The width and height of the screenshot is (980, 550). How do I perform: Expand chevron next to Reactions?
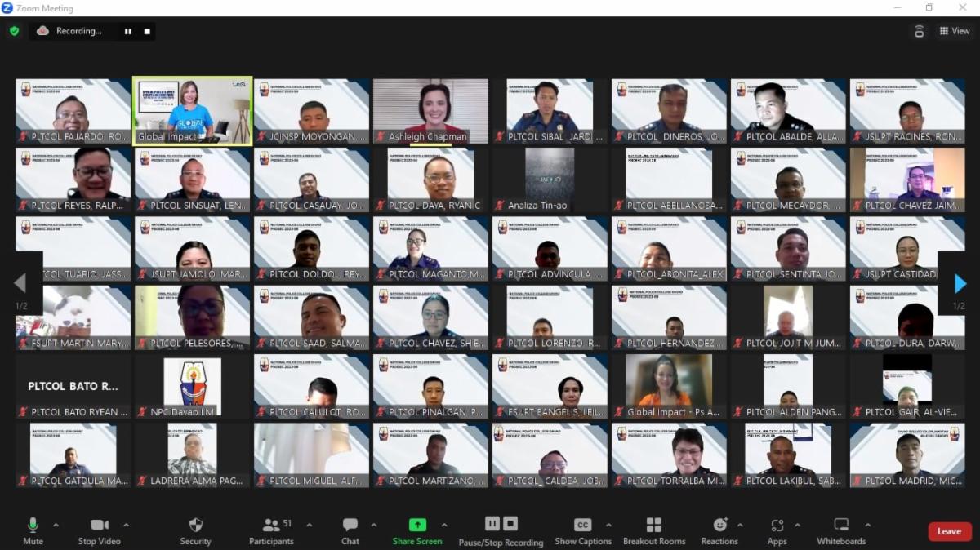pyautogui.click(x=740, y=525)
